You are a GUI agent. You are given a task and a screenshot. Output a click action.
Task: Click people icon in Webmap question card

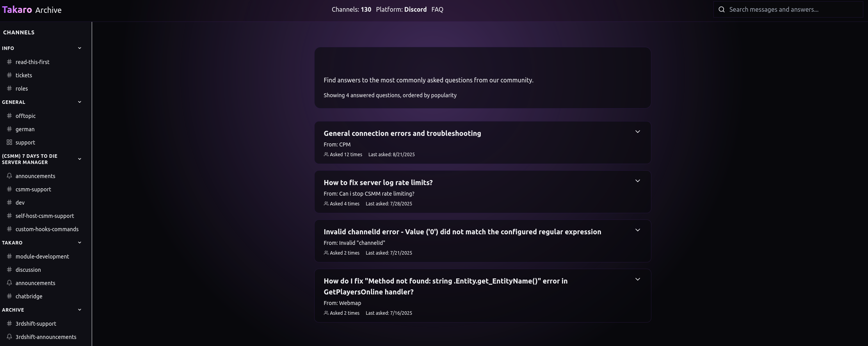326,313
